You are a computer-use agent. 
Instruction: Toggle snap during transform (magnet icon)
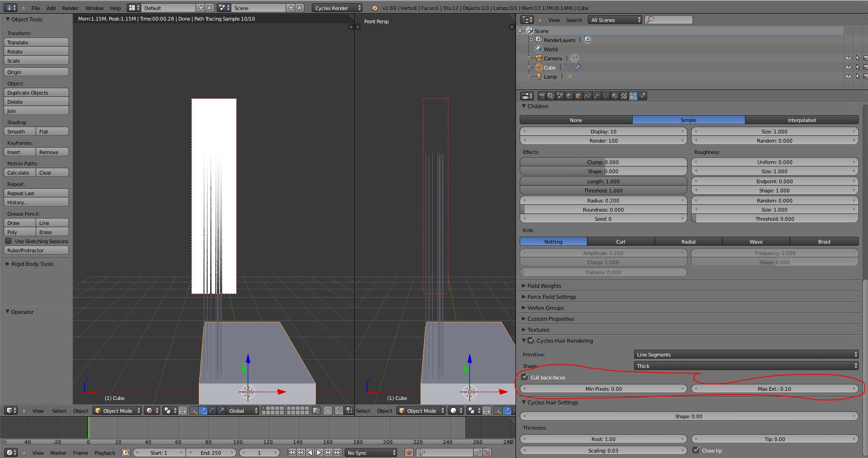click(x=339, y=410)
